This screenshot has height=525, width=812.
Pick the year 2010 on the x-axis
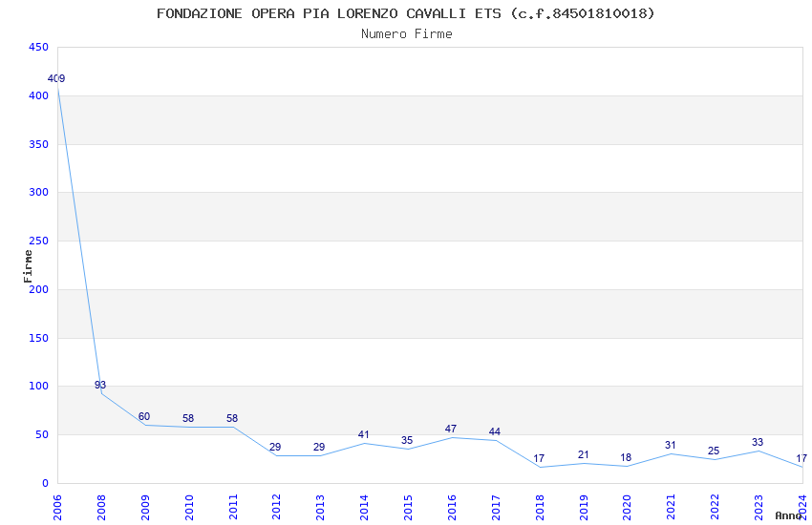coord(189,507)
